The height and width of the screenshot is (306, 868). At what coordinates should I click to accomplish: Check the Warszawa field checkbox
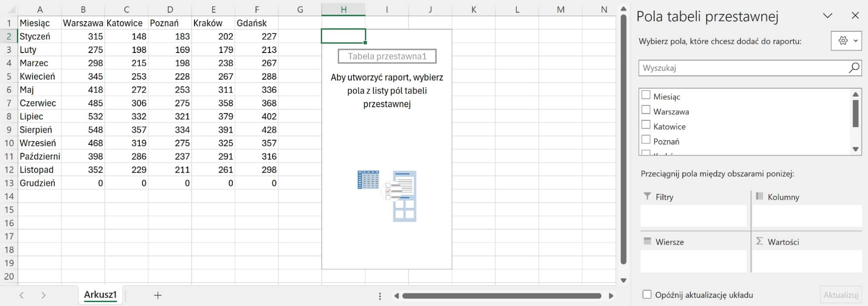point(646,110)
